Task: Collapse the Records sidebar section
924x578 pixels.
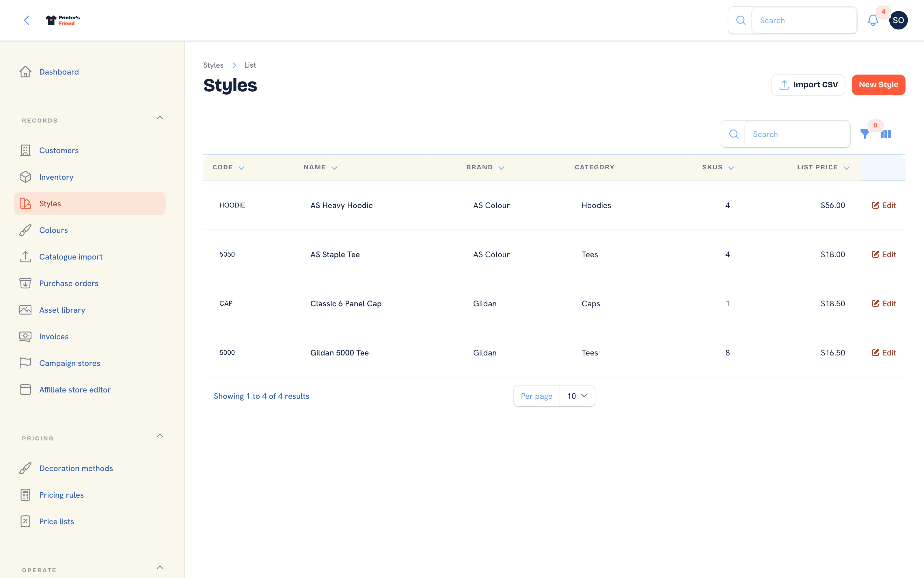Action: [x=160, y=118]
